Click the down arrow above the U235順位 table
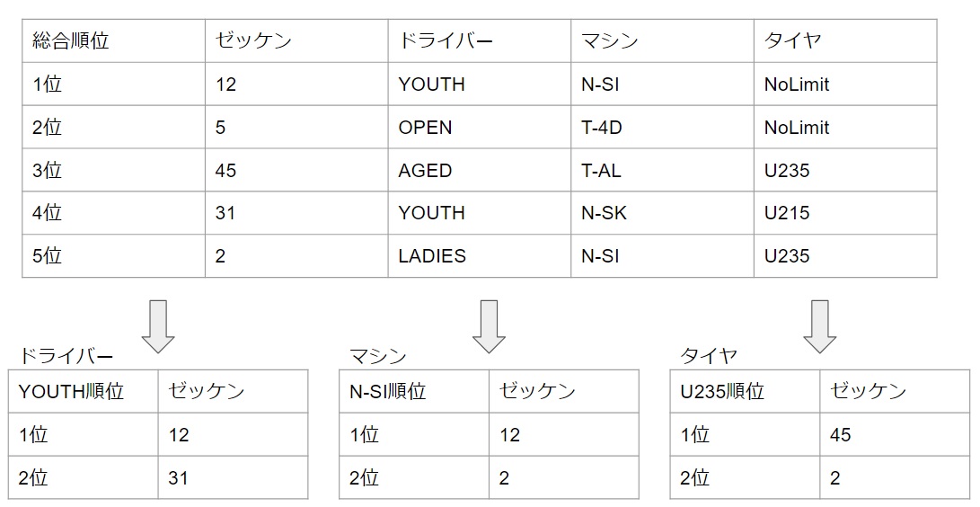 (819, 326)
